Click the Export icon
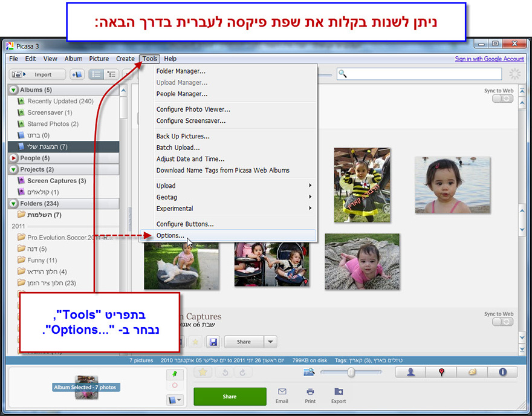This screenshot has width=532, height=416. point(339,395)
